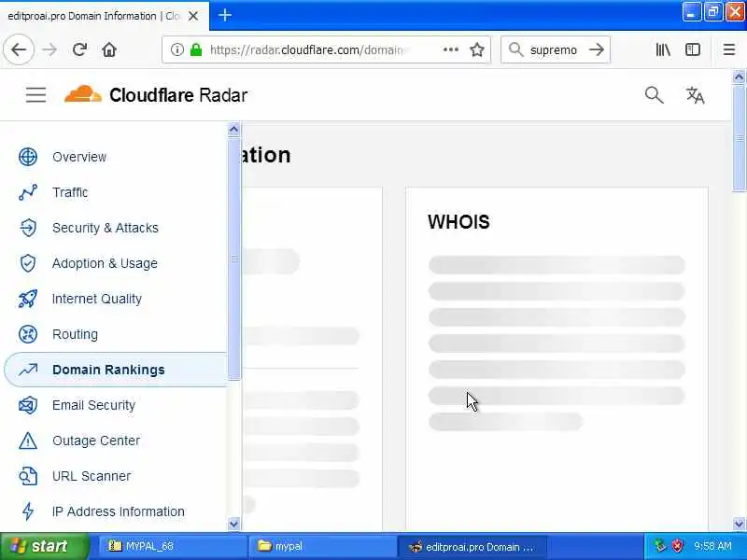Reload the current page
Screen dimensions: 747x560
[79, 49]
